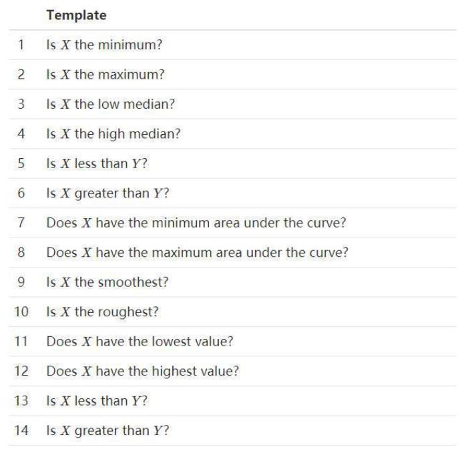Image resolution: width=476 pixels, height=455 pixels.
Task: Select the row number 7 cell
Action: tap(21, 223)
